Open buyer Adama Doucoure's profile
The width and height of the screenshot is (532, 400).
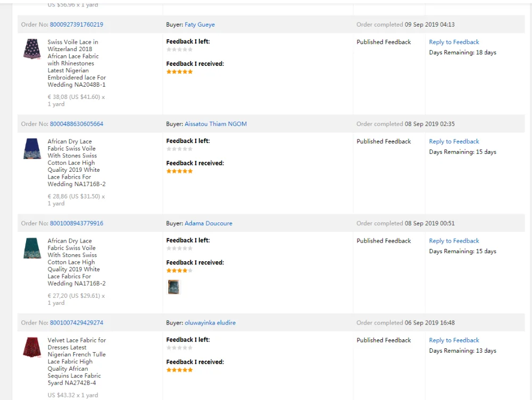[209, 223]
